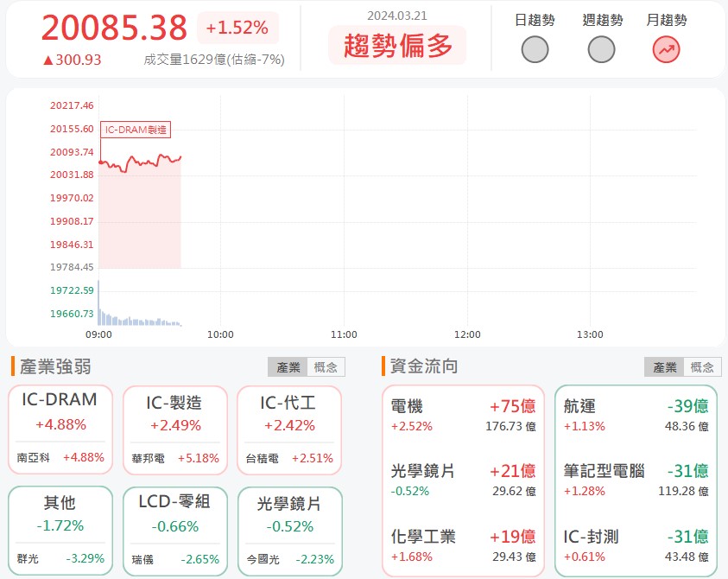Screen dimensions: 728x579
Task: Click the 化學工業 fund inflow row
Action: pyautogui.click(x=463, y=545)
